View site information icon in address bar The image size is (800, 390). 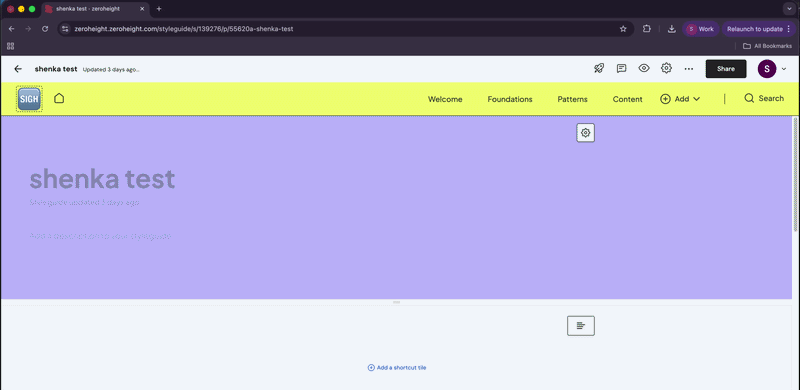[64, 29]
